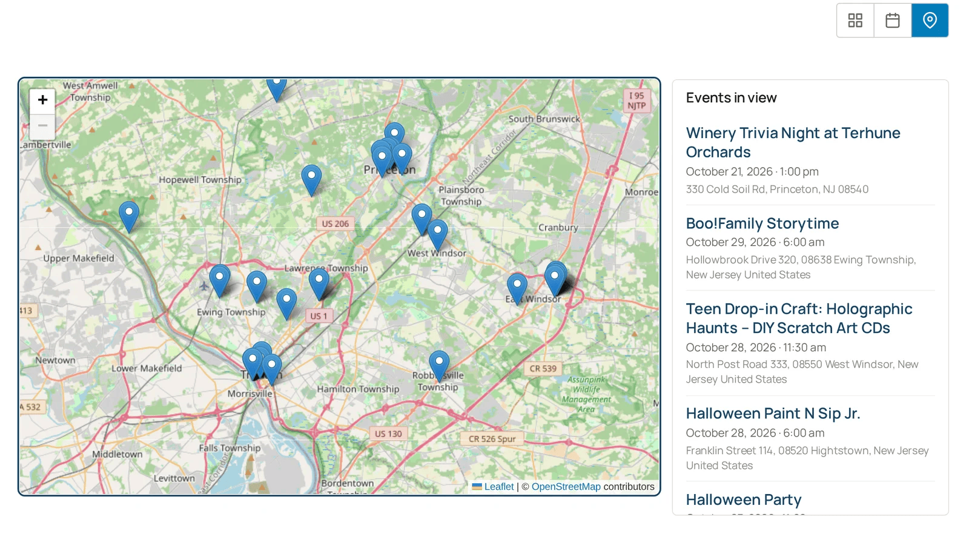Image resolution: width=969 pixels, height=560 pixels.
Task: Click the address 330 Cold Soil Rd, Princeton
Action: tap(777, 189)
